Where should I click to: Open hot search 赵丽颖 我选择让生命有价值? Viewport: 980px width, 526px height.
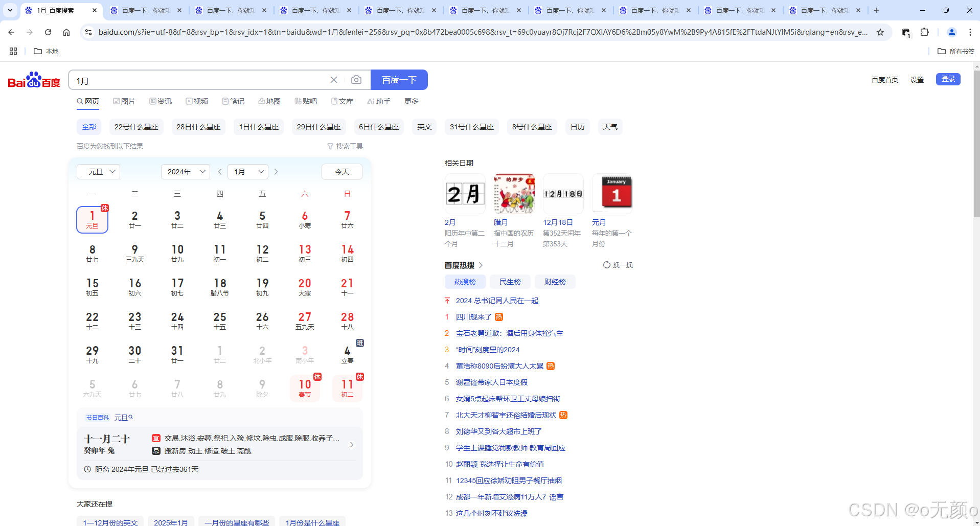[500, 464]
